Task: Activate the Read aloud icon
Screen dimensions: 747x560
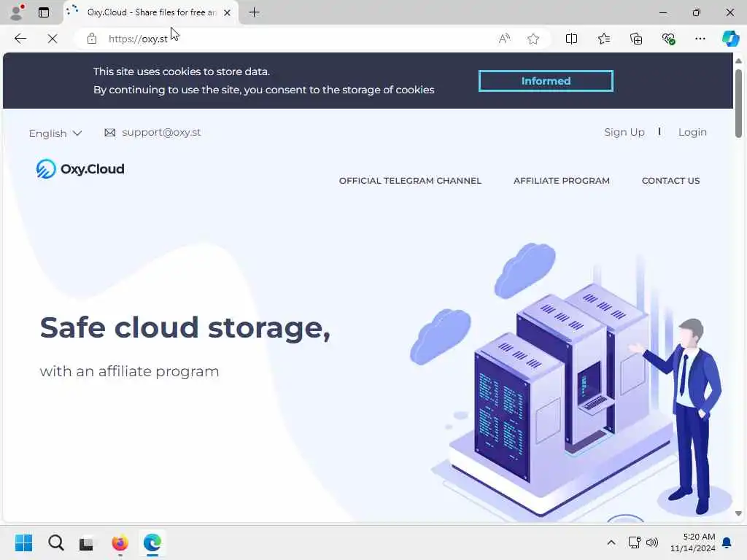Action: pyautogui.click(x=504, y=39)
